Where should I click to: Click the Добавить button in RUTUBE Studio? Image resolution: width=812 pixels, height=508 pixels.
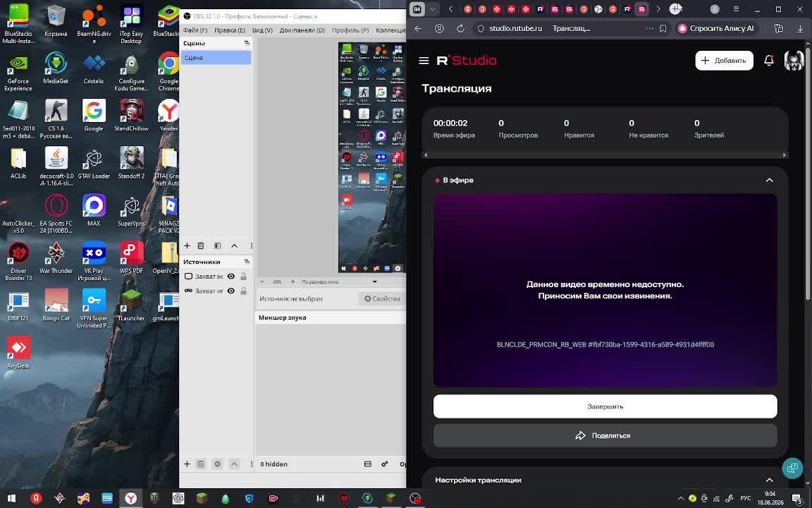(724, 61)
